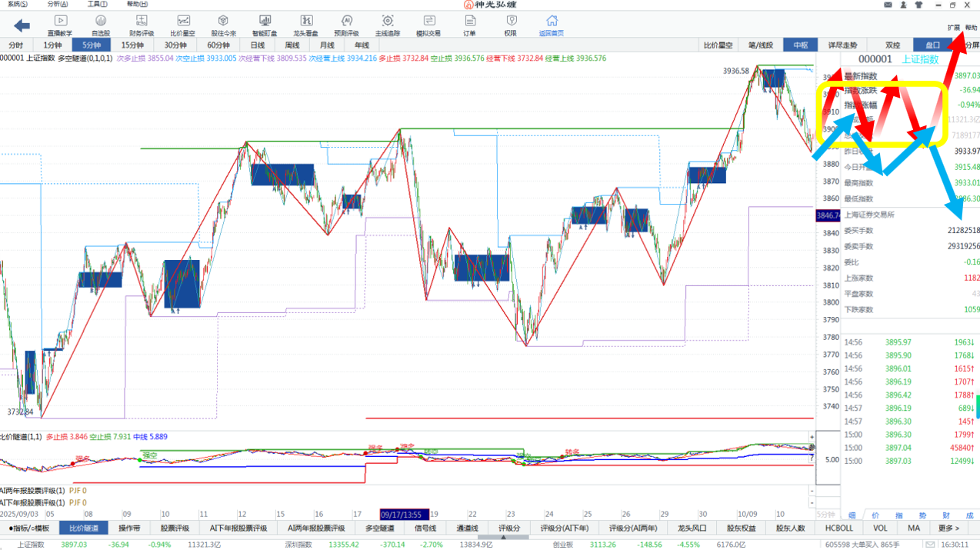This screenshot has width=980, height=550.
Task: Open 直播教学 live teaching icon
Action: coord(60,25)
